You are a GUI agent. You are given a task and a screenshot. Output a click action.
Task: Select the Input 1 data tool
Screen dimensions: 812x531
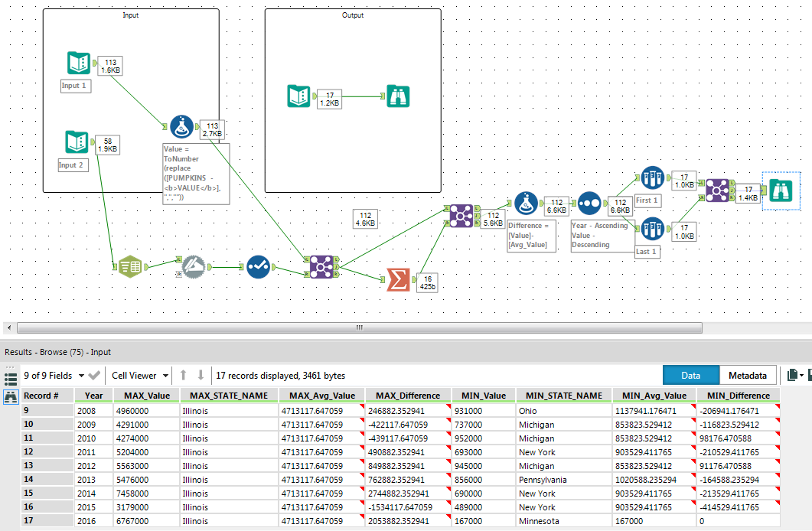(79, 61)
